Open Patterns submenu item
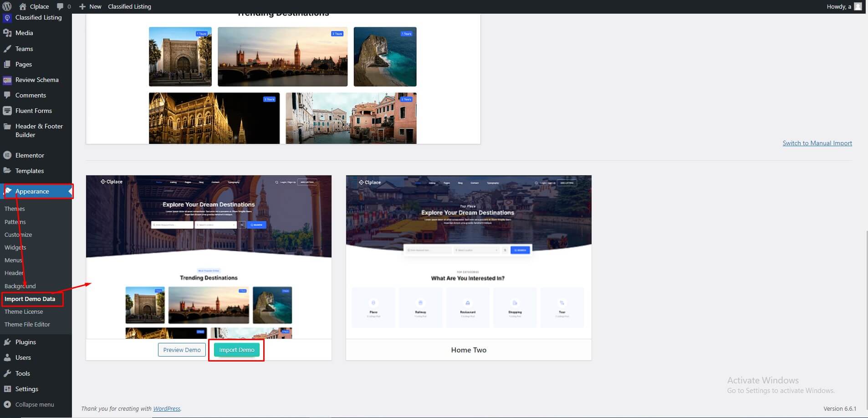The width and height of the screenshot is (868, 418). pyautogui.click(x=15, y=222)
